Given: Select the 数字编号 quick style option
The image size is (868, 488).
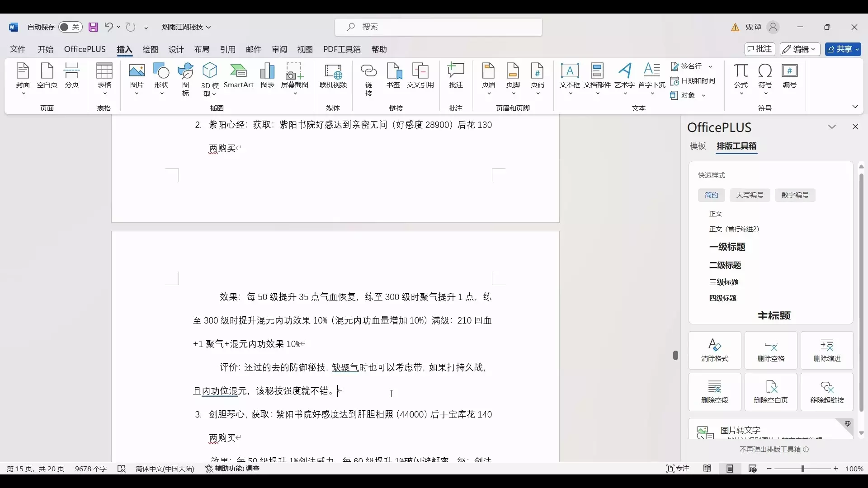Looking at the screenshot, I should [795, 195].
